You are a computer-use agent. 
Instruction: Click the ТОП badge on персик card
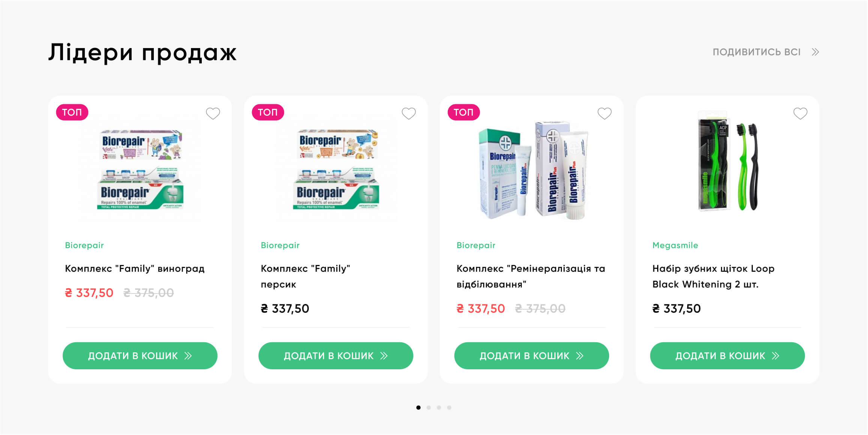[268, 112]
